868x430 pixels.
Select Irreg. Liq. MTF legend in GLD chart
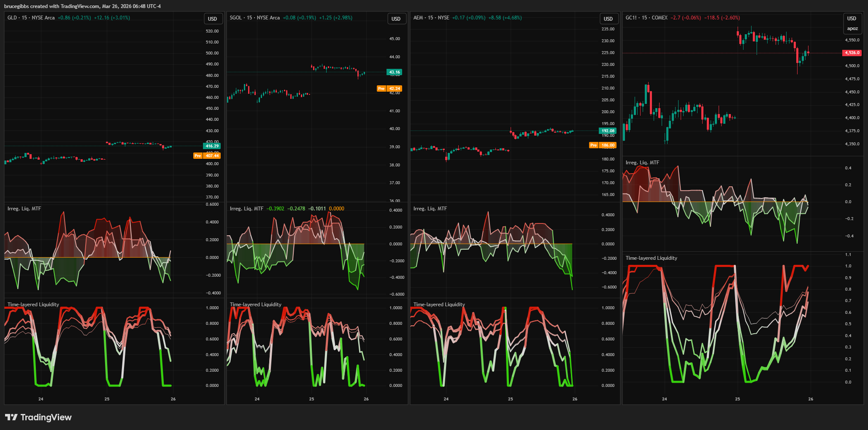pos(24,209)
